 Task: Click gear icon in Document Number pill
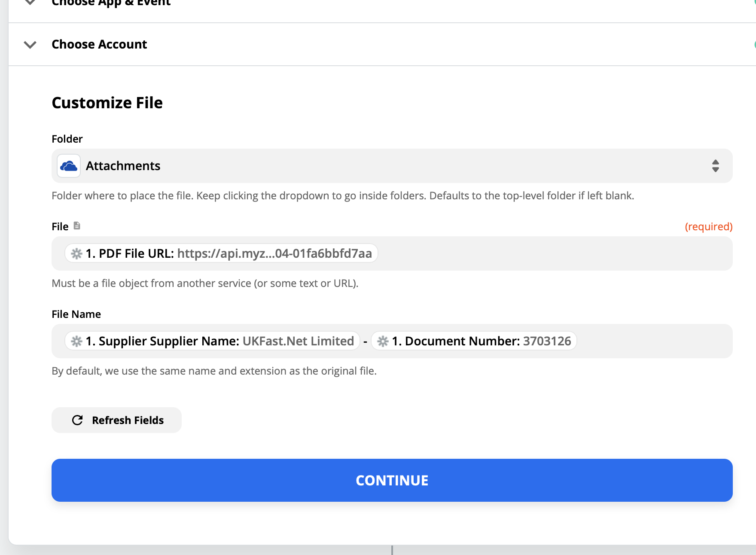[383, 341]
